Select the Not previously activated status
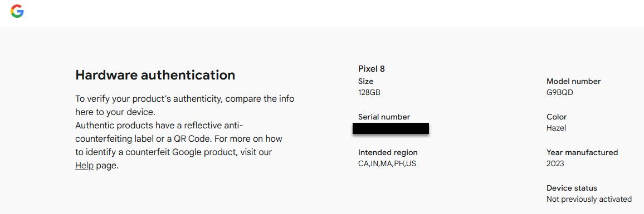 pos(589,199)
